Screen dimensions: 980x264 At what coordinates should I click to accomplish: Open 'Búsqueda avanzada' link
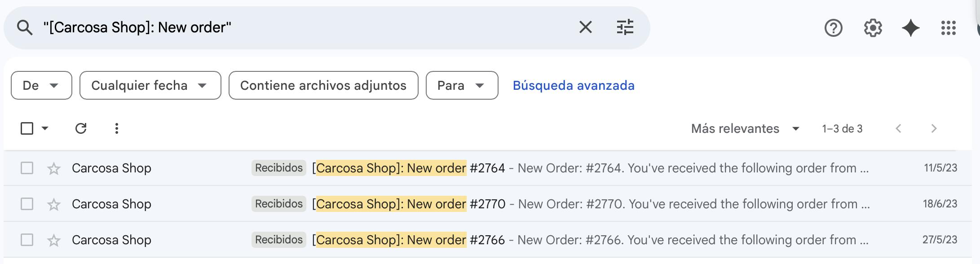point(574,85)
